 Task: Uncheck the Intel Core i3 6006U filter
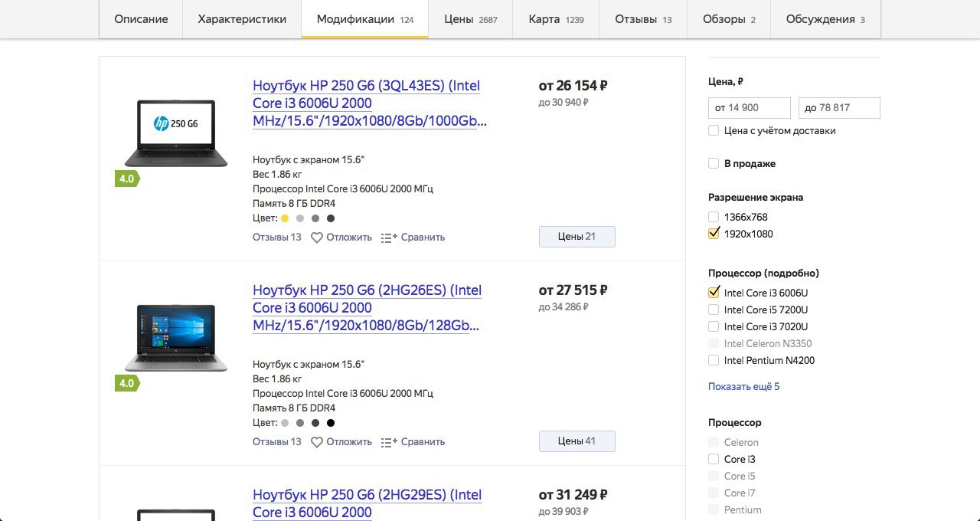pyautogui.click(x=714, y=293)
